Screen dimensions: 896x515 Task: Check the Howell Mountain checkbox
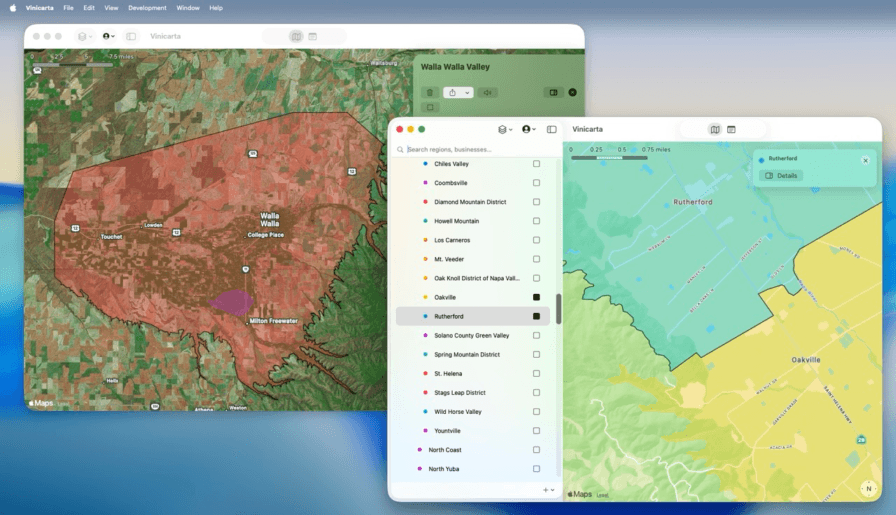[536, 221]
